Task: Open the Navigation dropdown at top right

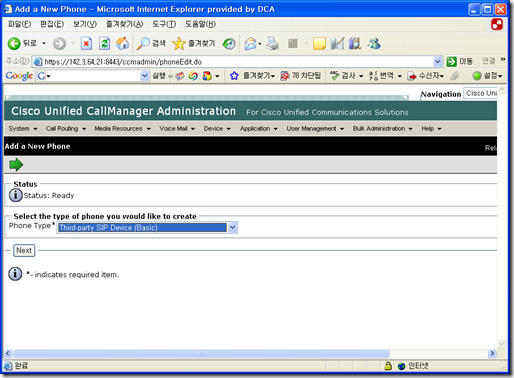Action: tap(481, 93)
